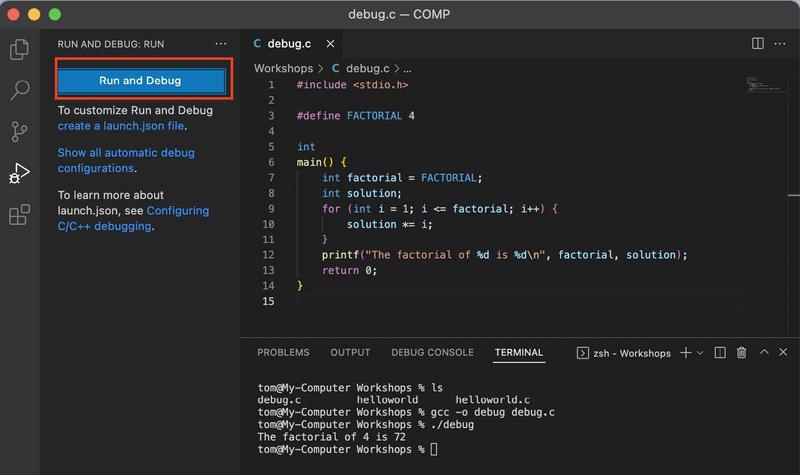Viewport: 800px width, 475px height.
Task: Click the Workshops breadcrumb segment
Action: click(x=283, y=69)
